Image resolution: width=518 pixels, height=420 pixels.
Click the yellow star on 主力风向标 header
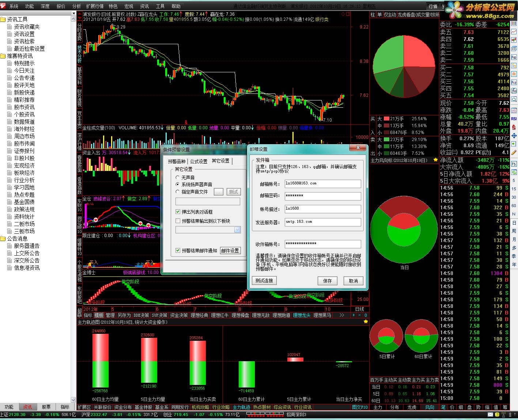click(x=435, y=160)
